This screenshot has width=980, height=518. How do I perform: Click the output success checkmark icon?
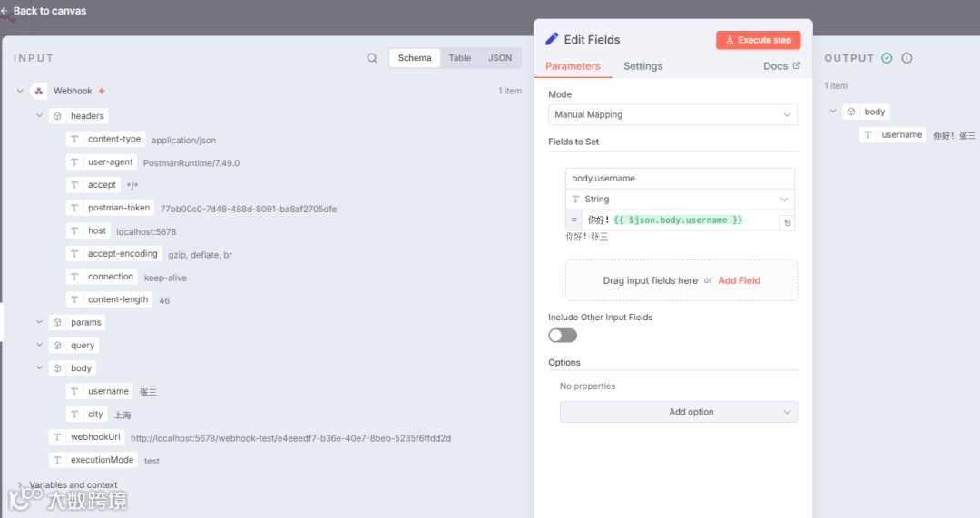coord(887,58)
